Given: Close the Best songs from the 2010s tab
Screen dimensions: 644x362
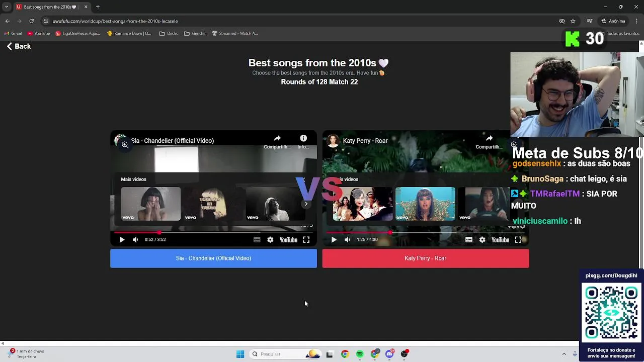Looking at the screenshot, I should click(x=86, y=7).
